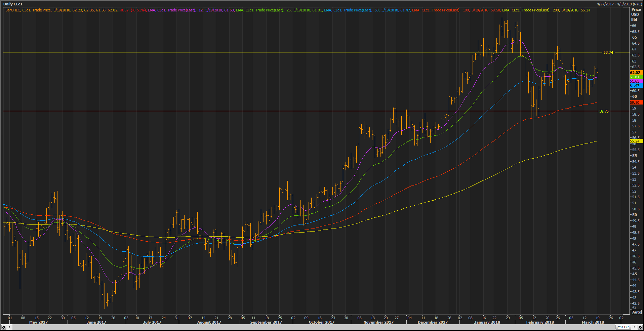Screen dimensions: 644x331
Task: Select the magenta EMA 12 legend entry
Action: 191,10
